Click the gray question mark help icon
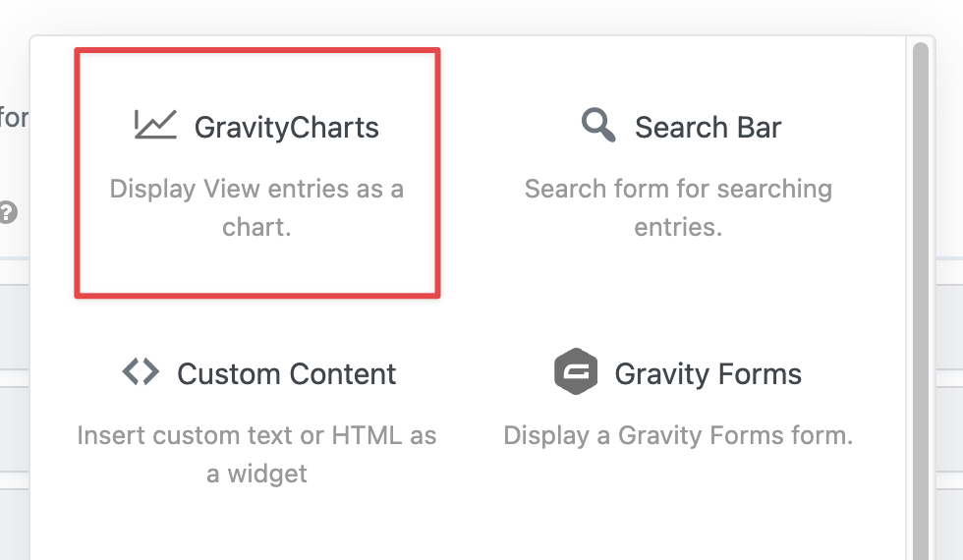 point(8,212)
